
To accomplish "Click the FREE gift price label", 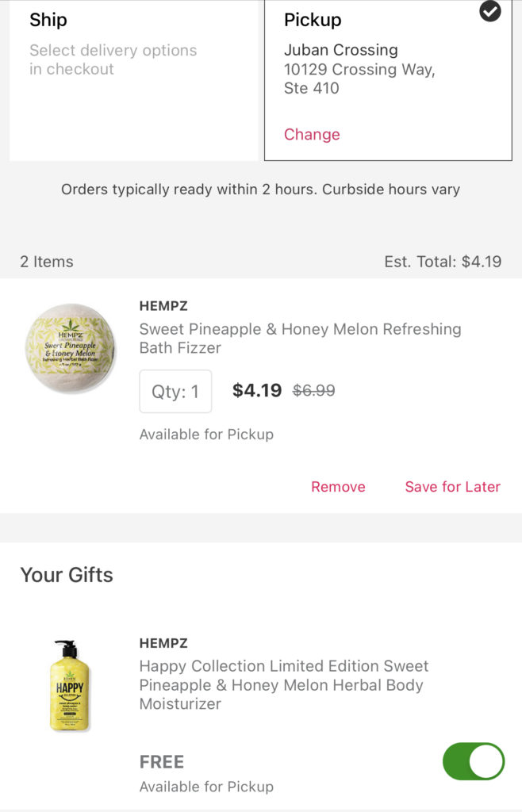I will point(162,762).
